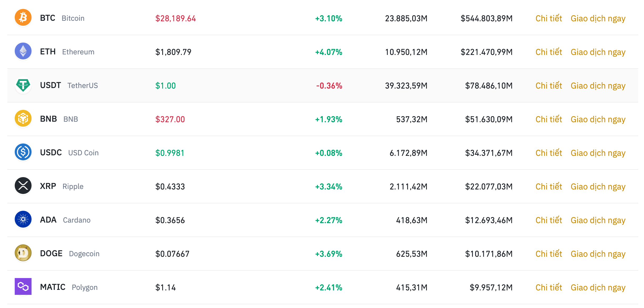644x308 pixels.
Task: Click the BNB ticker symbol text
Action: coord(48,119)
